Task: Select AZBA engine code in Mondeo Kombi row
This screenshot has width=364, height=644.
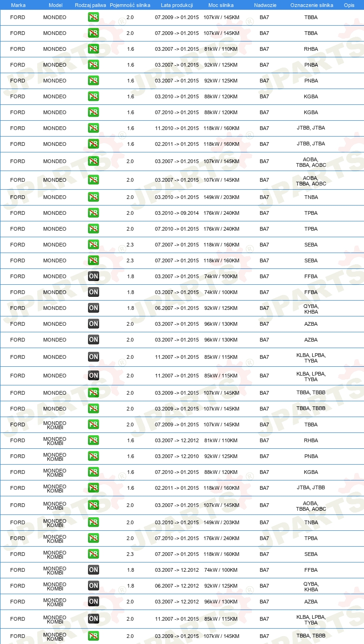Action: pos(311,602)
